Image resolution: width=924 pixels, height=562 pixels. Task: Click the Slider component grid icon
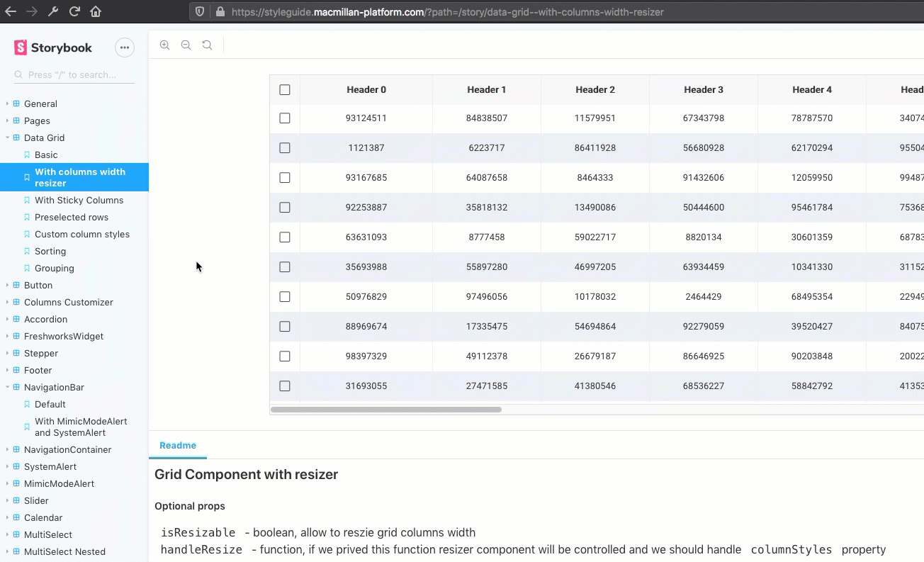16,500
